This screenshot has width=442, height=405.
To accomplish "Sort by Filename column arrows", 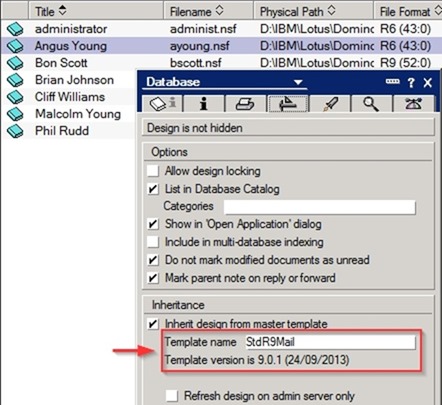I will [219, 11].
